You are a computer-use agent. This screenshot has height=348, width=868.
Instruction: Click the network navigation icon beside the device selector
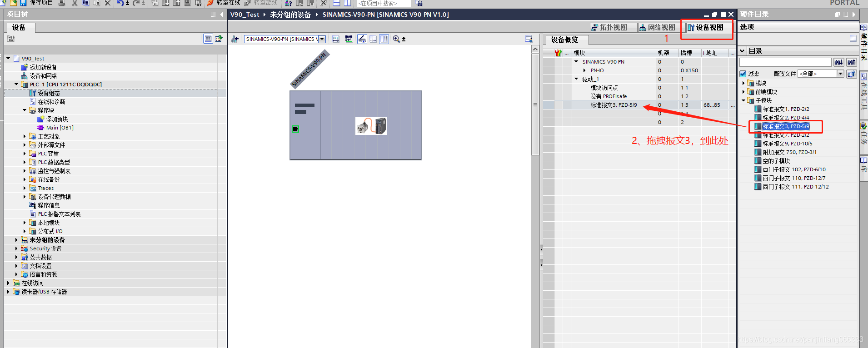(235, 39)
